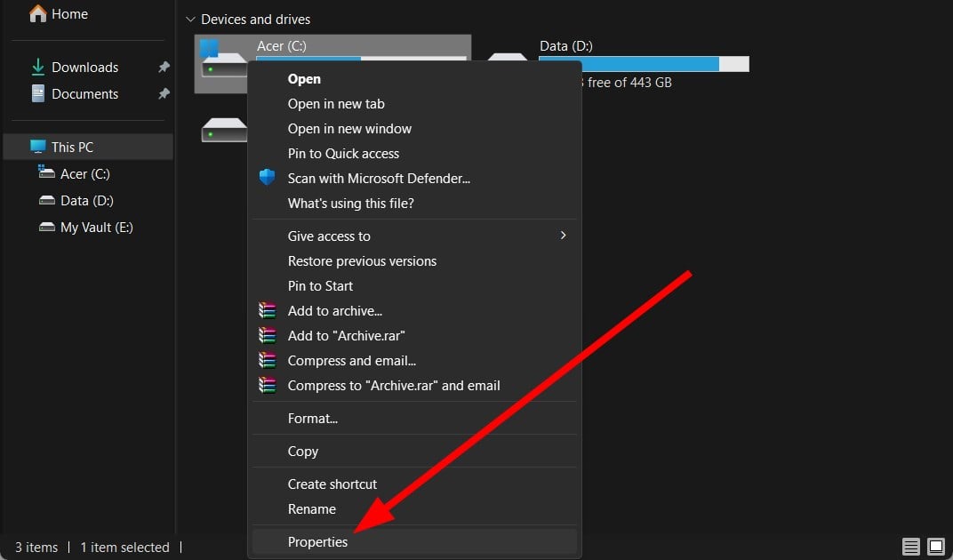953x560 pixels.
Task: Select Format... from the context menu
Action: (414, 419)
